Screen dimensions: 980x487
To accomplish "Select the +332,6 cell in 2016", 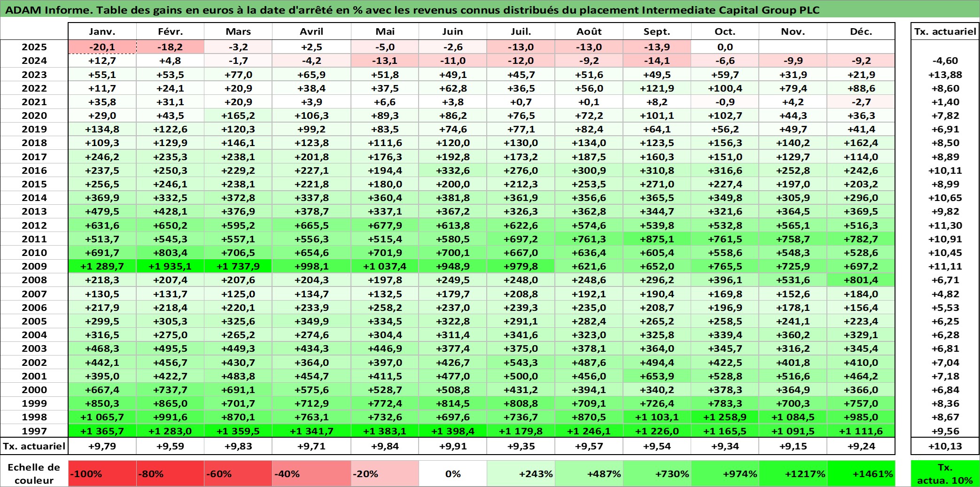I will [x=453, y=170].
